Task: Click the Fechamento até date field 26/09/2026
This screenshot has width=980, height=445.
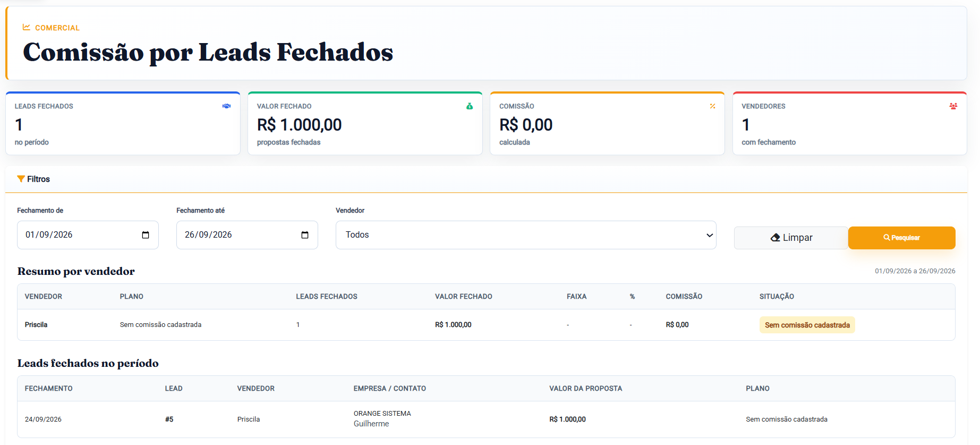Action: (247, 235)
